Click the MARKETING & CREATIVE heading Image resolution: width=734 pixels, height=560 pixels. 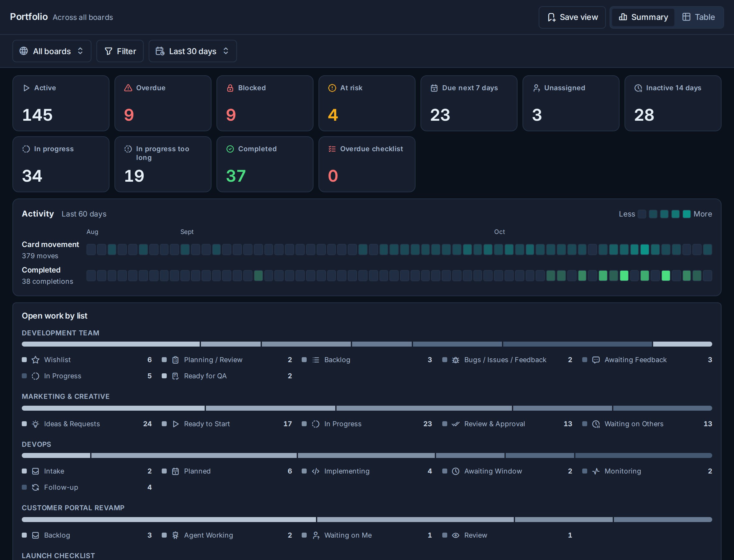[66, 397]
